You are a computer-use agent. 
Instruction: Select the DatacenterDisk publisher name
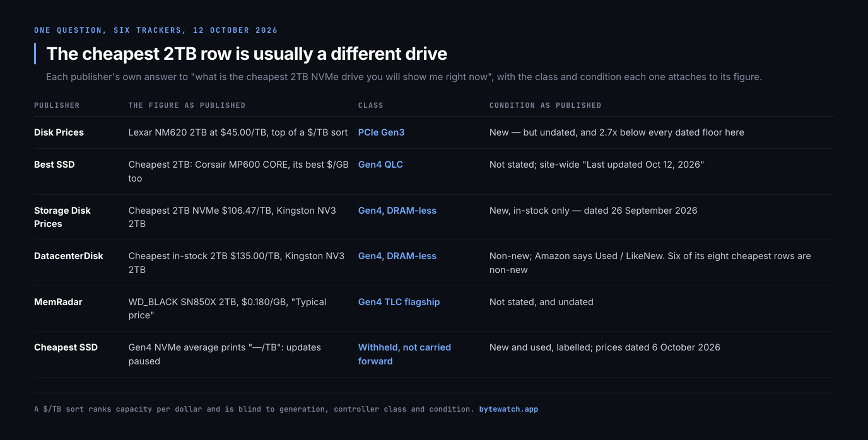tap(69, 256)
